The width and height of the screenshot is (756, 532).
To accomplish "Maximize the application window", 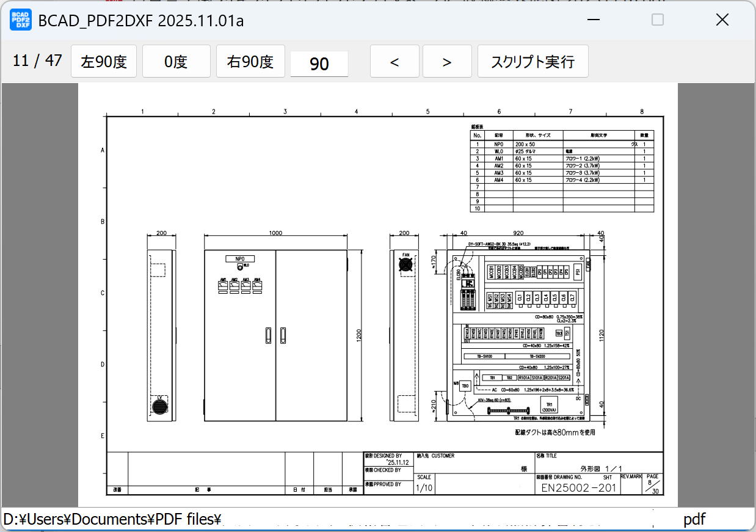I will [x=658, y=20].
